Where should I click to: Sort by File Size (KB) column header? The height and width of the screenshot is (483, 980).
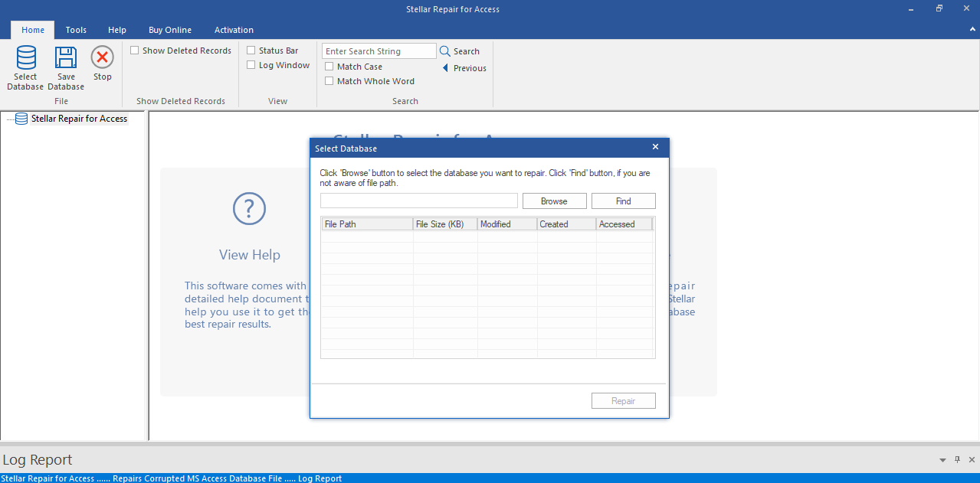pos(445,224)
